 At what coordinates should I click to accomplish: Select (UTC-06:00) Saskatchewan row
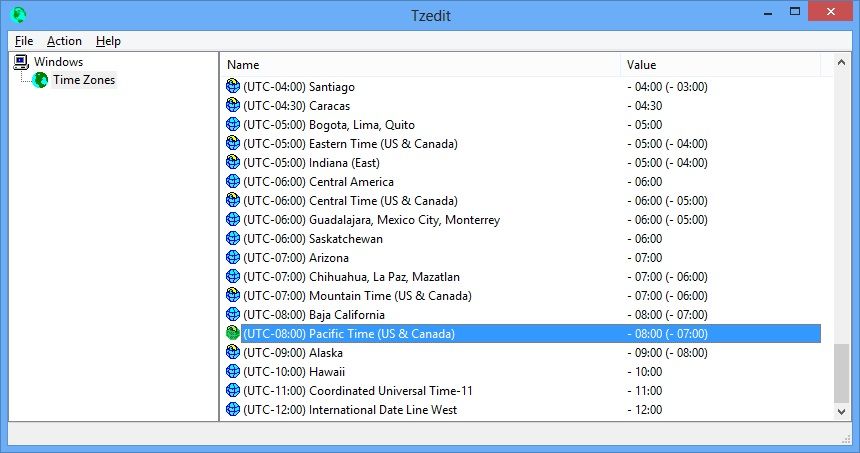523,239
